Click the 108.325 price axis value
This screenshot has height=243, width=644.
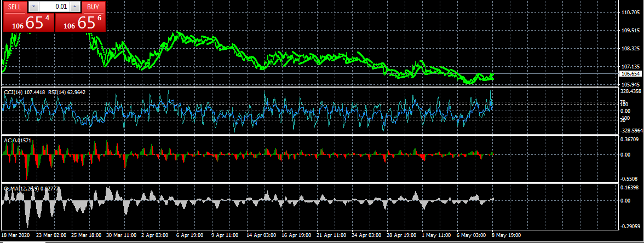pos(630,49)
